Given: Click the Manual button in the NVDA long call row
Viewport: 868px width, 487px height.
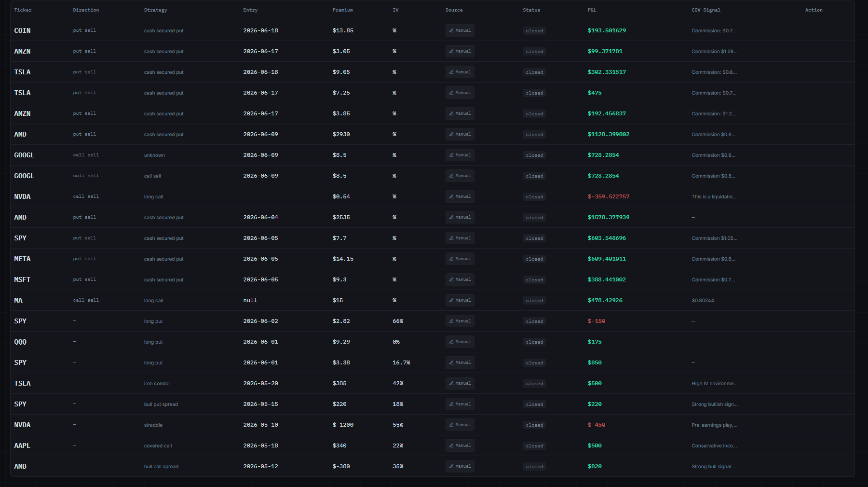Looking at the screenshot, I should tap(460, 196).
